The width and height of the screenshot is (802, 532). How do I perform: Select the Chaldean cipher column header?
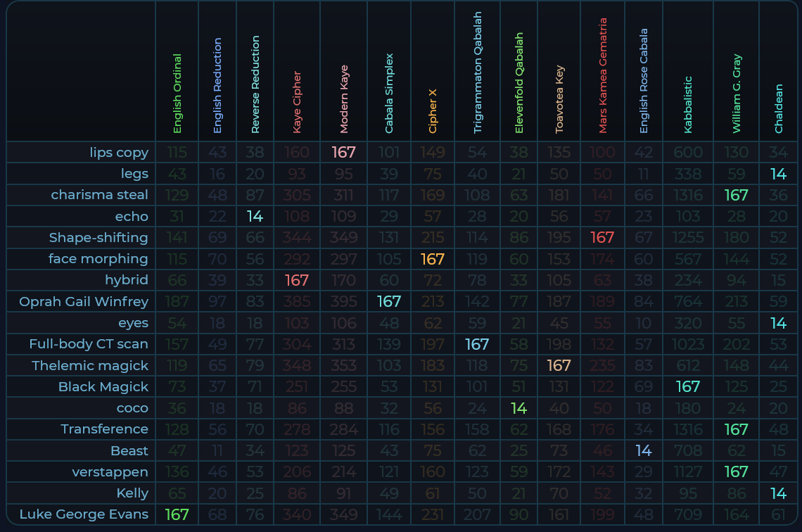coord(779,108)
